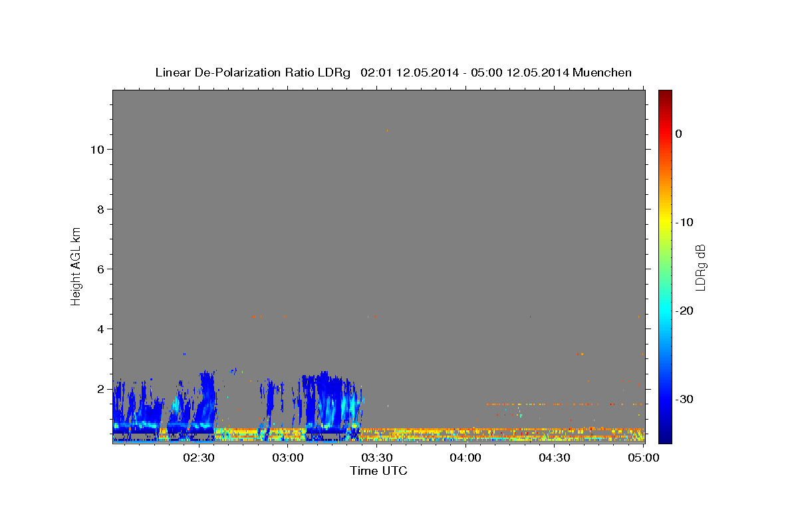Click the "Time UTC" axis label

click(x=378, y=471)
